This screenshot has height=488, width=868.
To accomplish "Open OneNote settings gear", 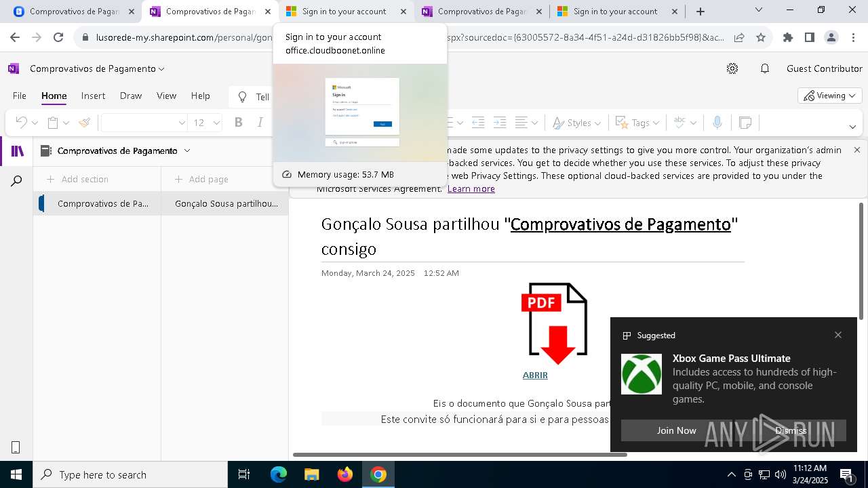I will coord(732,68).
